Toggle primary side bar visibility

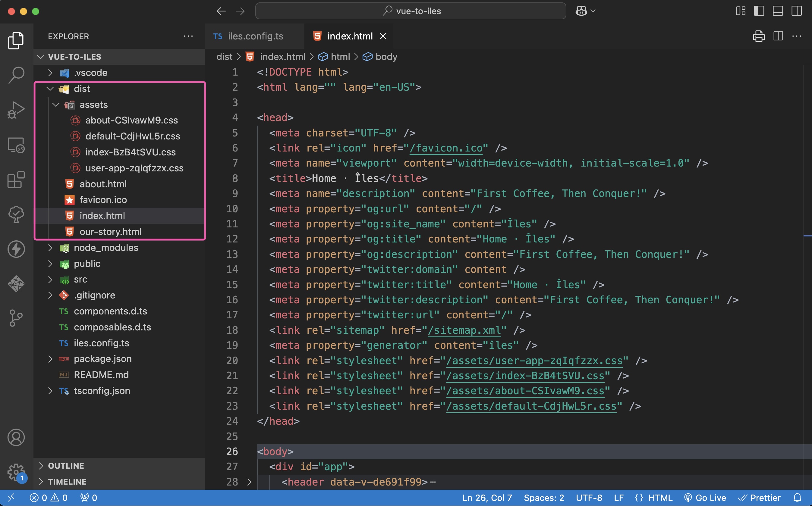coord(759,11)
